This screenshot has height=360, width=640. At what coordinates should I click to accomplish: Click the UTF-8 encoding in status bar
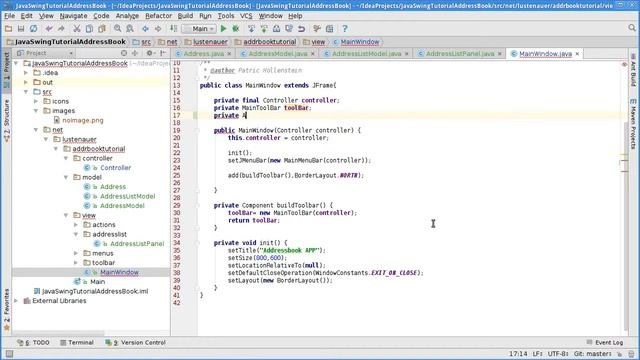pos(558,353)
